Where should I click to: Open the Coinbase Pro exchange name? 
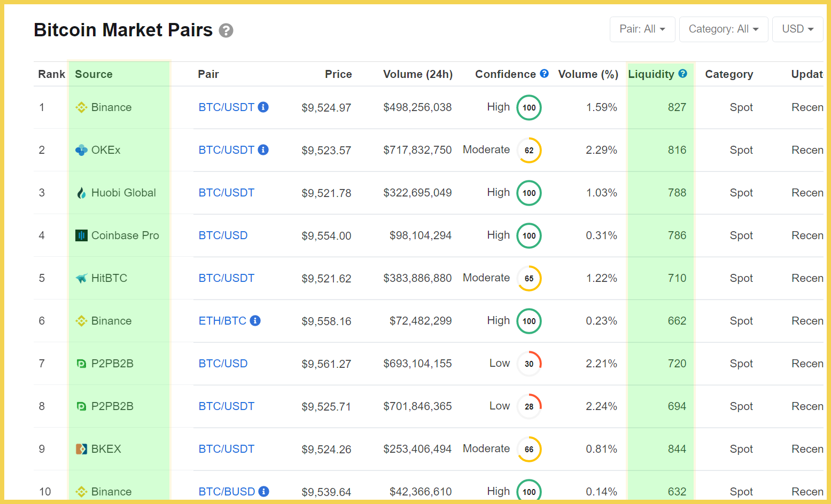[x=125, y=235]
